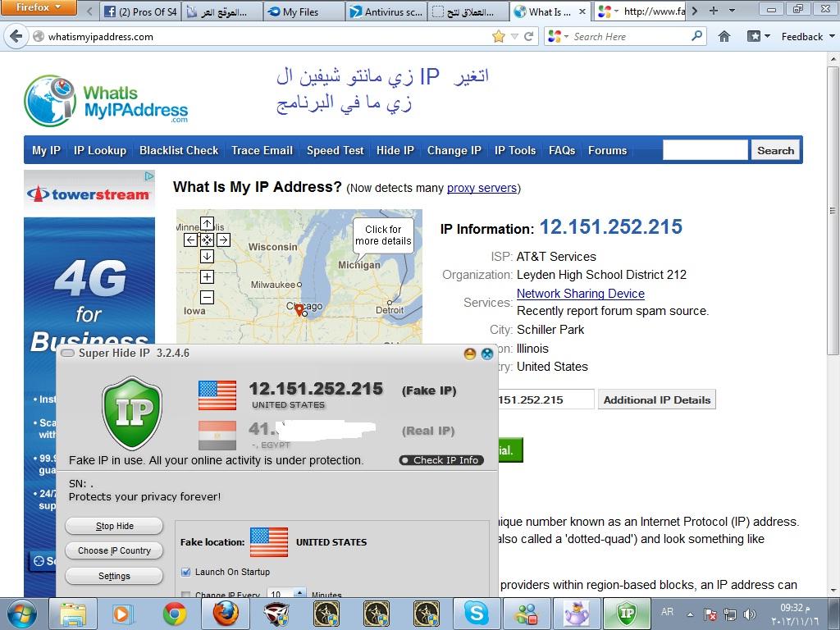The width and height of the screenshot is (840, 630).
Task: Click the AR language indicator in taskbar
Action: 667,612
